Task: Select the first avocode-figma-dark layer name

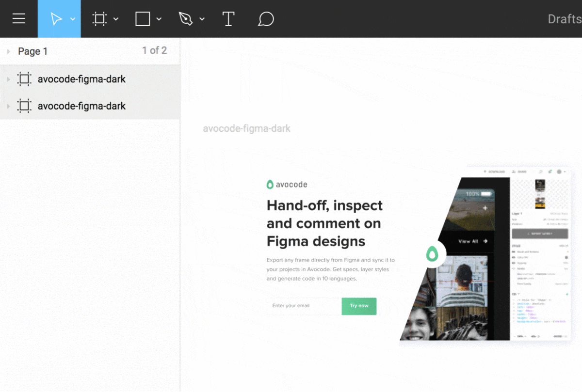Action: tap(81, 79)
